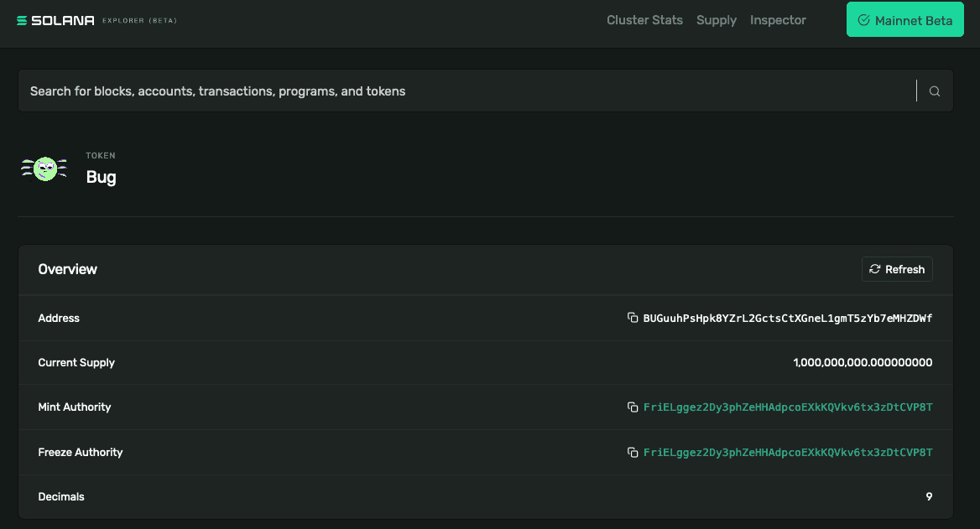Image resolution: width=980 pixels, height=529 pixels.
Task: Focus the search bar for blocks and accounts
Action: (x=461, y=91)
